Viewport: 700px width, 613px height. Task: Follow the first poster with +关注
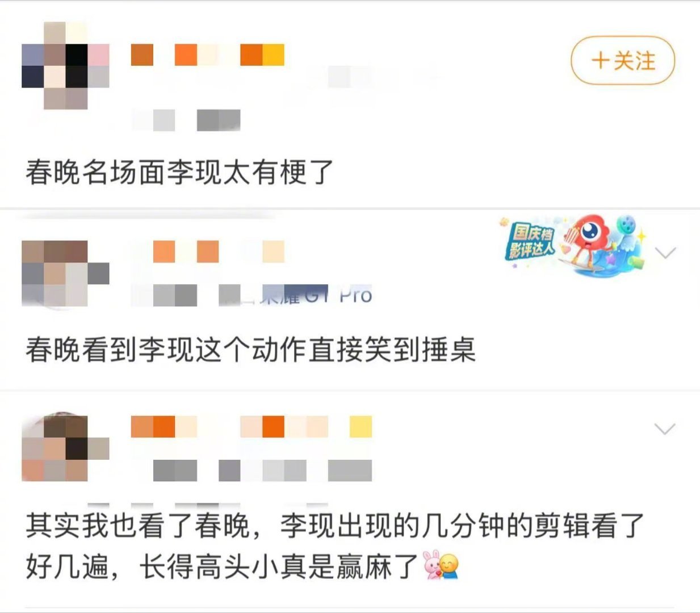tap(623, 60)
